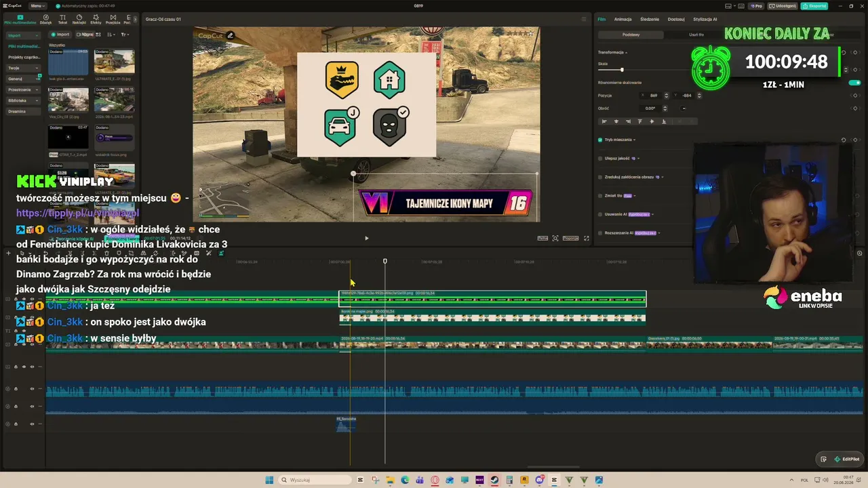Screen dimensions: 868x488
Task: Enable the Rozszerzanie AI checkbox
Action: [600, 233]
